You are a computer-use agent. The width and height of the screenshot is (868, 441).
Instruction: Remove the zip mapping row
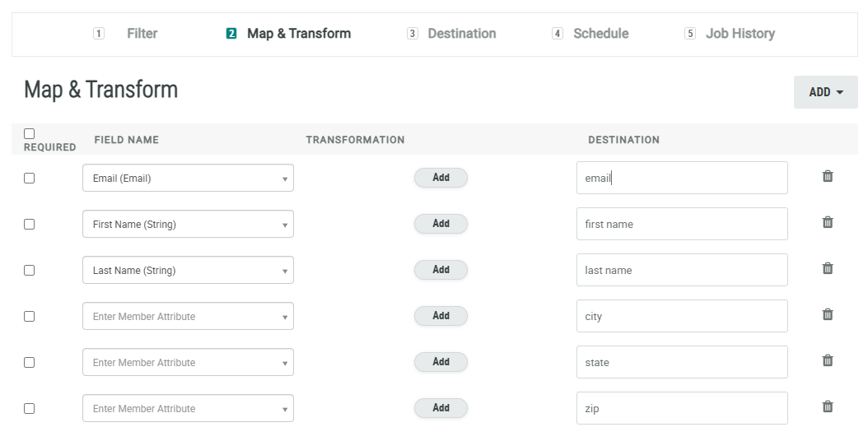pyautogui.click(x=828, y=406)
